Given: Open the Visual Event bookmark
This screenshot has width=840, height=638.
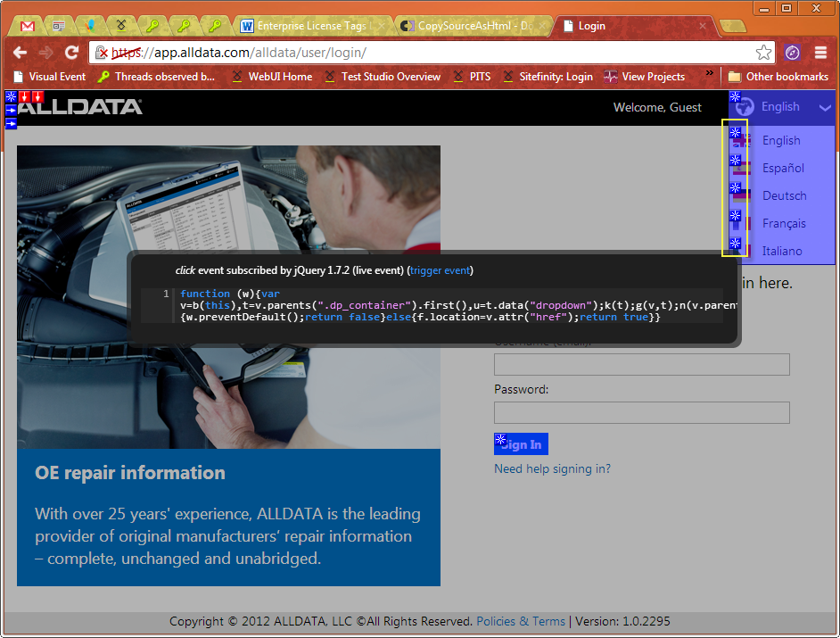Looking at the screenshot, I should click(x=50, y=77).
